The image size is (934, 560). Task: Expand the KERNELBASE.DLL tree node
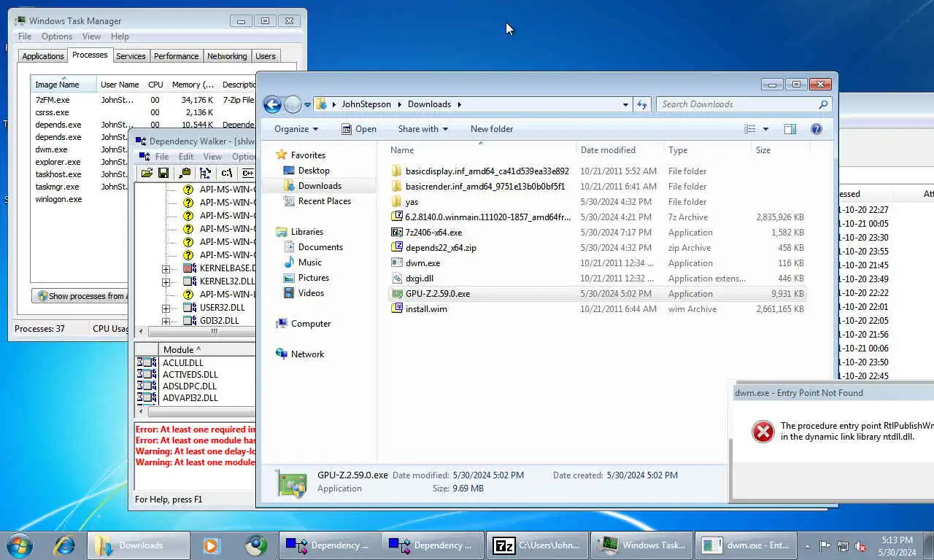coord(166,268)
